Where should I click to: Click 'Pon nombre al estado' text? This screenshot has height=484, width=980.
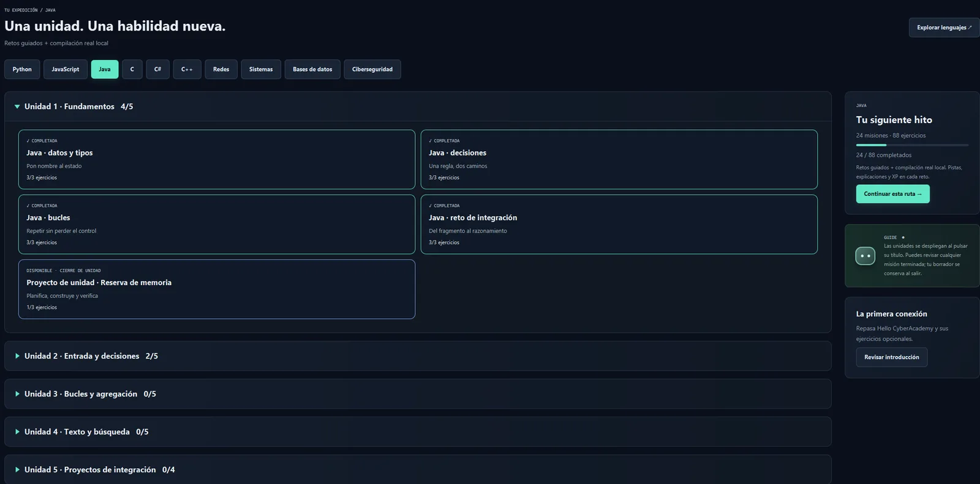54,166
